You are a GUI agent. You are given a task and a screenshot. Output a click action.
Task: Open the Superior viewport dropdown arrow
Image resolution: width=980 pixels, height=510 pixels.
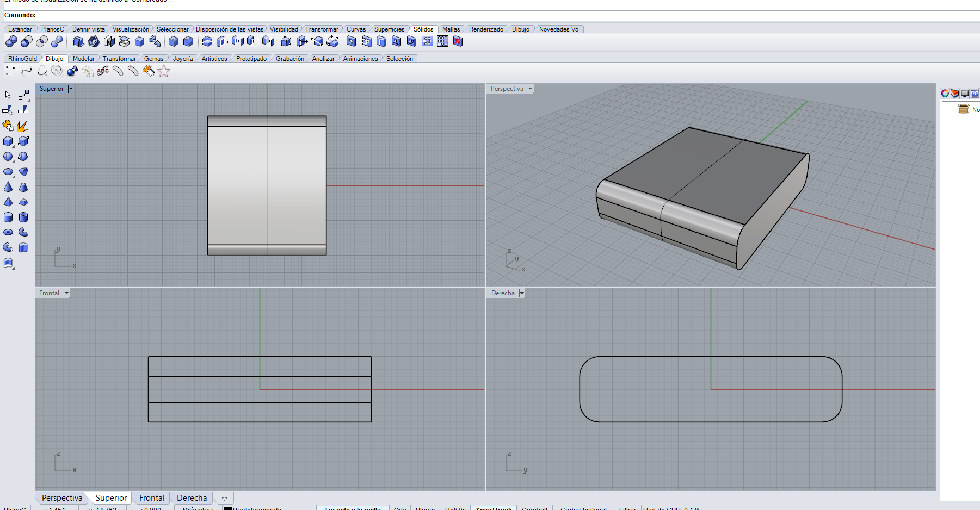[x=71, y=89]
